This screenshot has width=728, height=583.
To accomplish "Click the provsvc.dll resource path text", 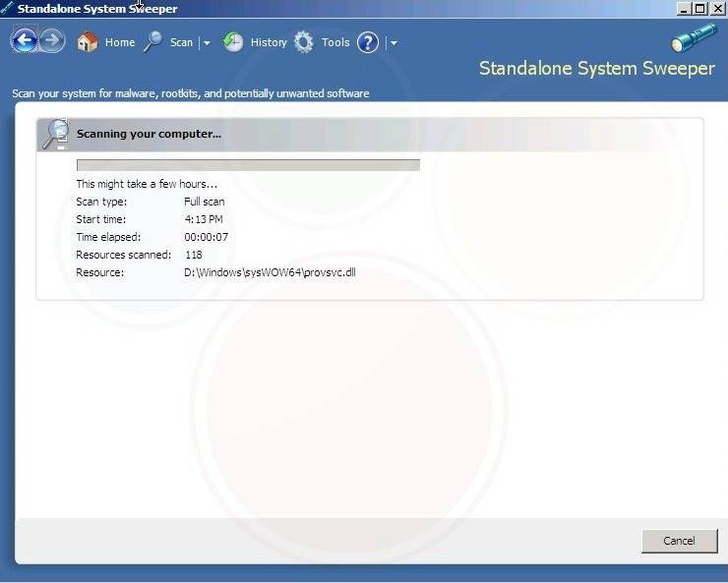I will point(270,272).
